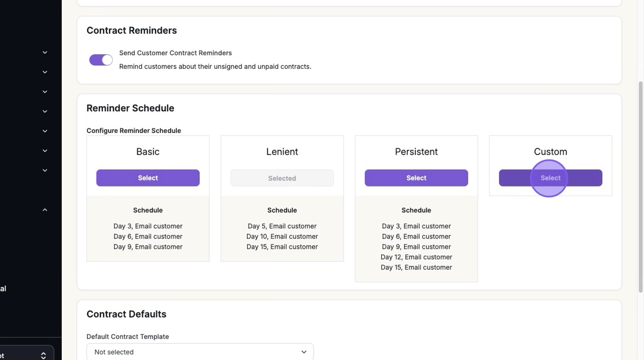Screen dimensions: 644x360
Task: Select the Persistent reminder schedule
Action: 416,178
